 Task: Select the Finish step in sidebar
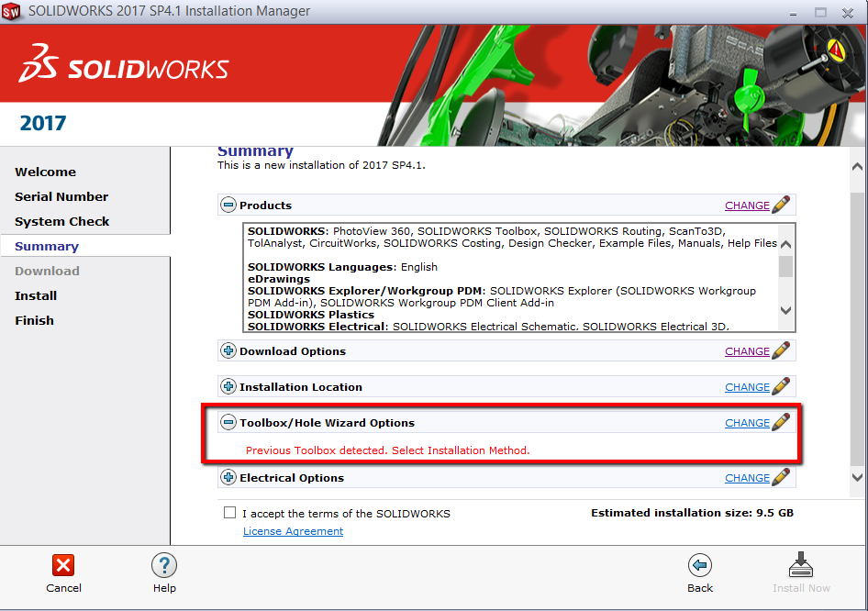tap(34, 320)
